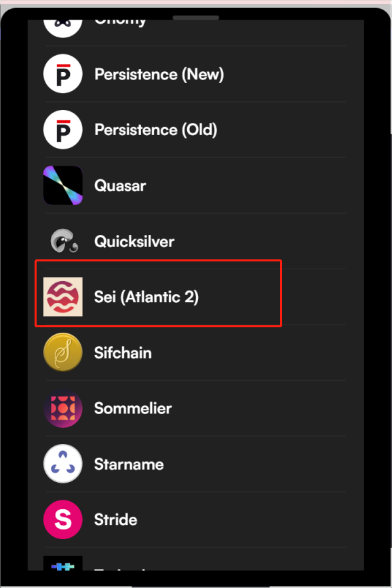The width and height of the screenshot is (392, 588).
Task: Choose the Sommelier text label
Action: pos(133,408)
